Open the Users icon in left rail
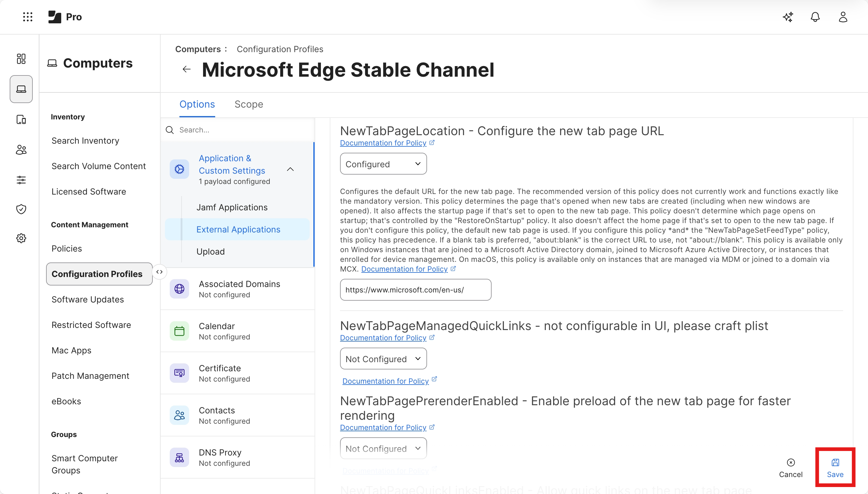868x494 pixels. click(21, 150)
